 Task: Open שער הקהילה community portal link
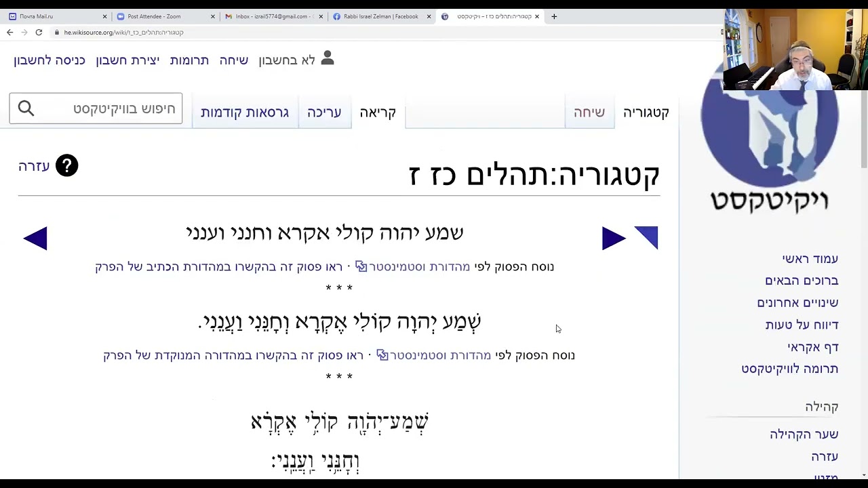point(804,434)
